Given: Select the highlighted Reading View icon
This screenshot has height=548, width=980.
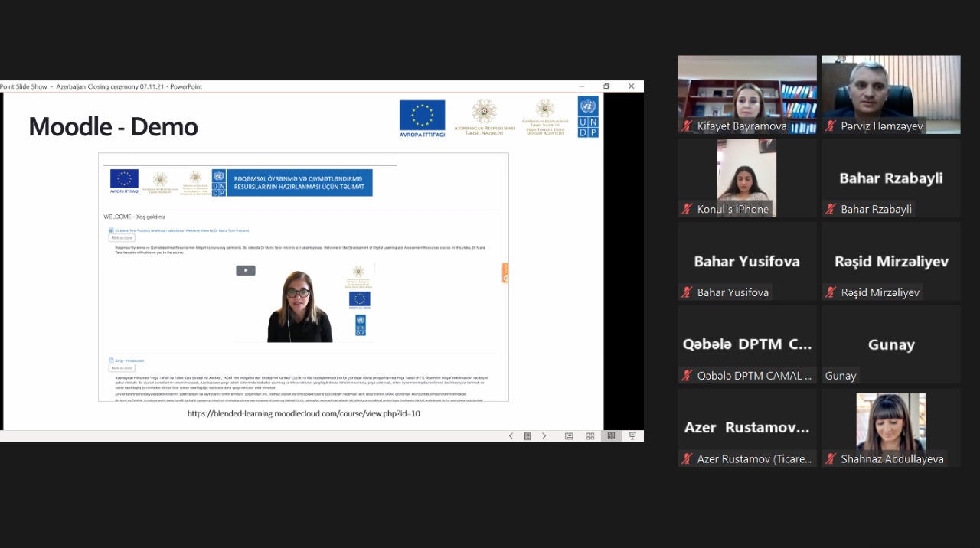Looking at the screenshot, I should (611, 436).
